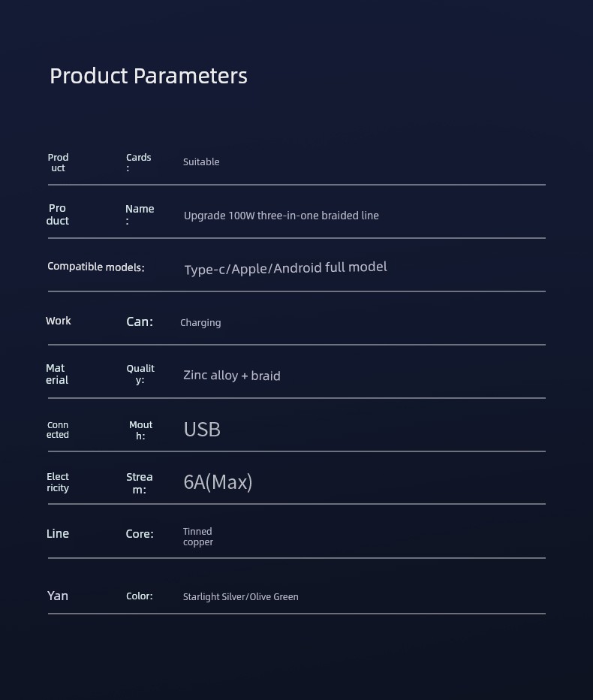Click the Product Parameters heading
Screen dimensions: 593x700
click(148, 76)
